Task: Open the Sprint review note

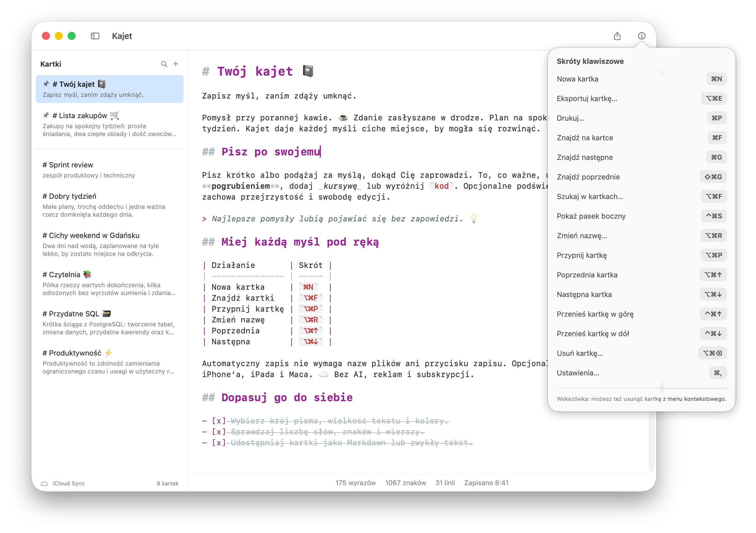Action: [110, 170]
